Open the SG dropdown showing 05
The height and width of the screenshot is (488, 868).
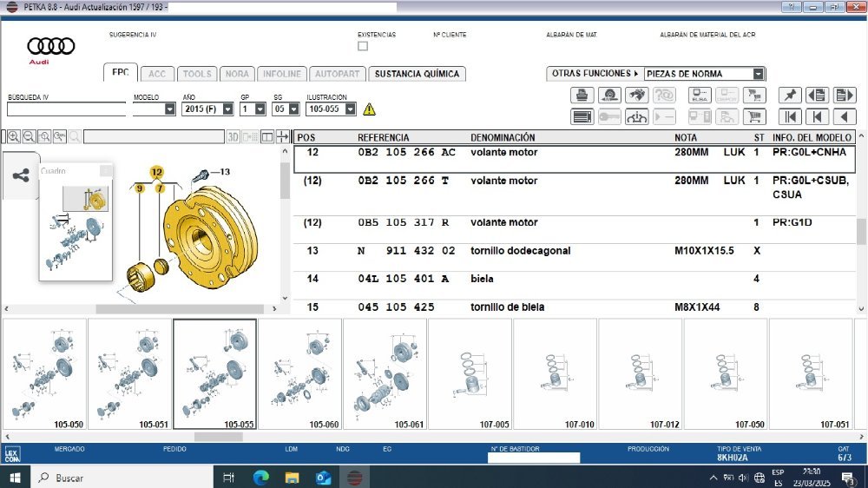(294, 109)
